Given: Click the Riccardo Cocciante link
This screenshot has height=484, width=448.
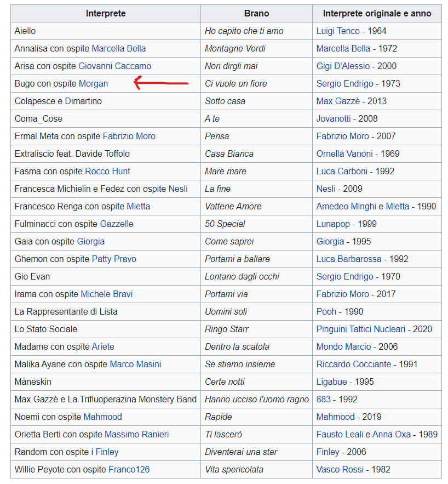Looking at the screenshot, I should (353, 365).
